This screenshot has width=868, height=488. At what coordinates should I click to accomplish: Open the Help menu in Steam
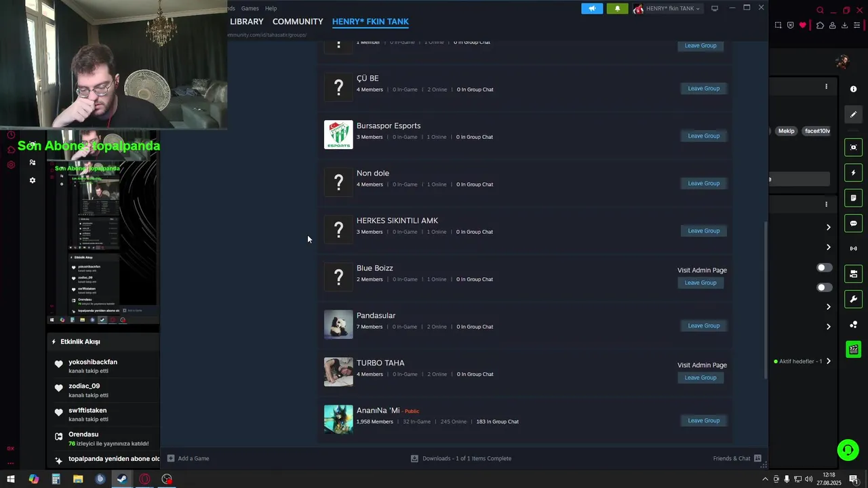click(x=271, y=8)
